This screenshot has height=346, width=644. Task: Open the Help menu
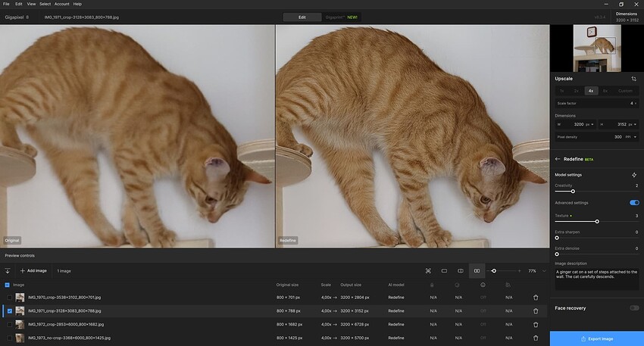click(x=77, y=4)
